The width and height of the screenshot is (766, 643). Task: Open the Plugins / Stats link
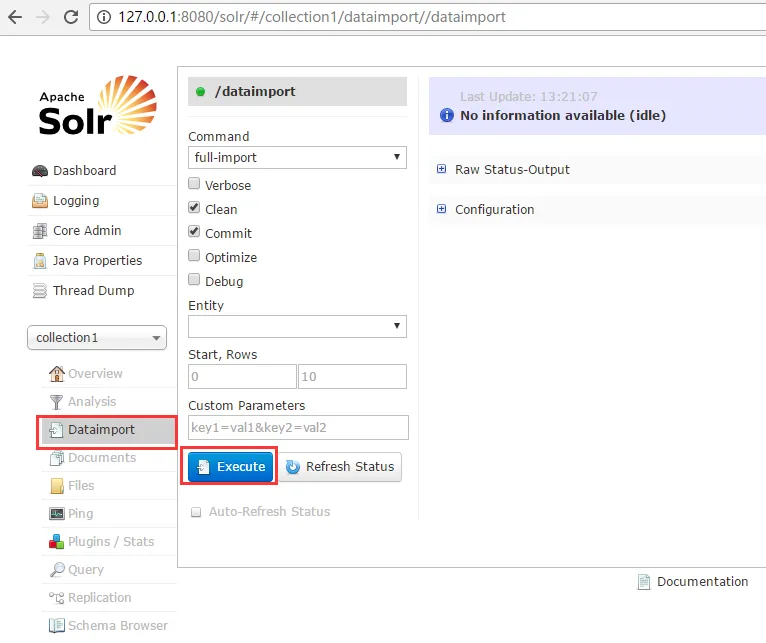(x=111, y=541)
